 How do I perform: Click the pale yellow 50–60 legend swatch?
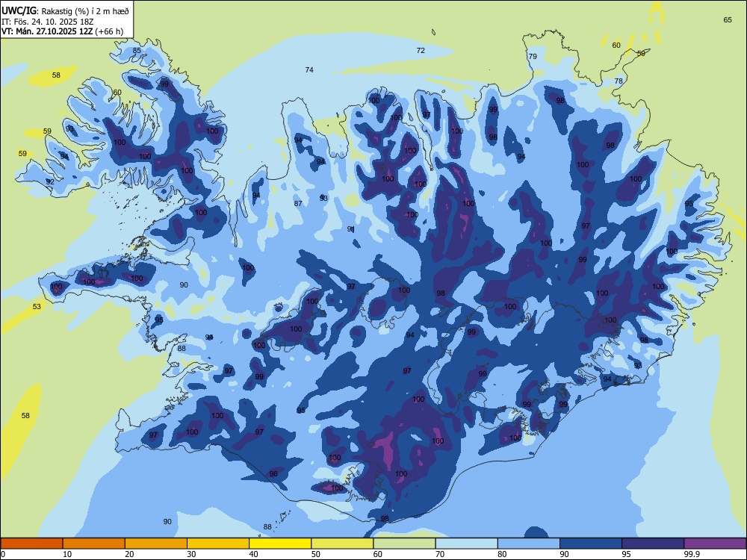click(x=342, y=544)
